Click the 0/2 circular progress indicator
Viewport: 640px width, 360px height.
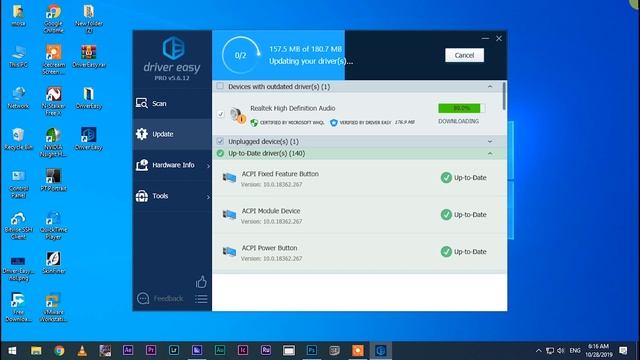pyautogui.click(x=240, y=55)
